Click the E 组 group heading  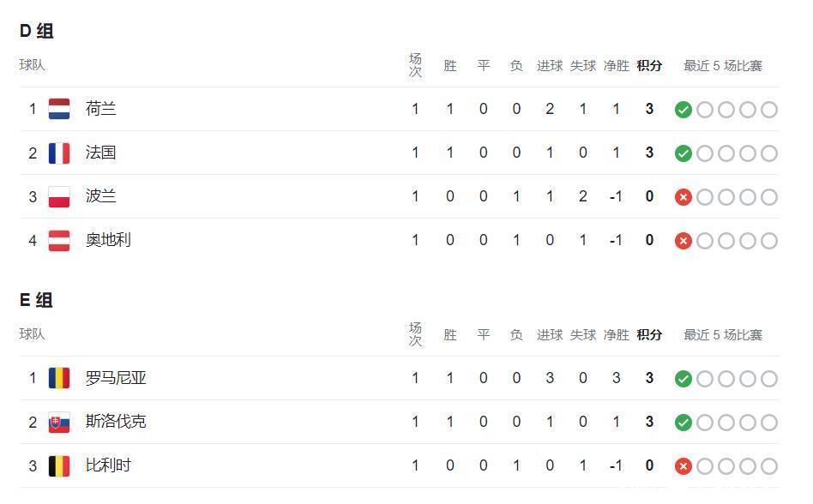pos(37,300)
